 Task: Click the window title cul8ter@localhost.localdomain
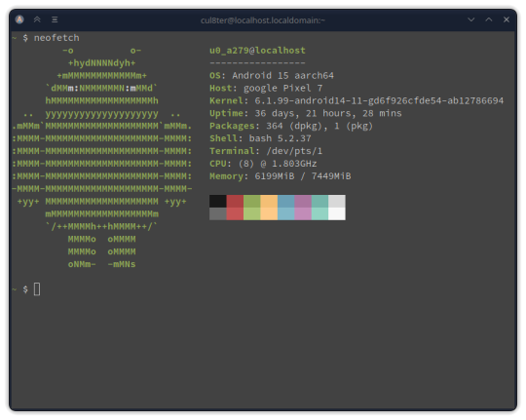pos(263,20)
